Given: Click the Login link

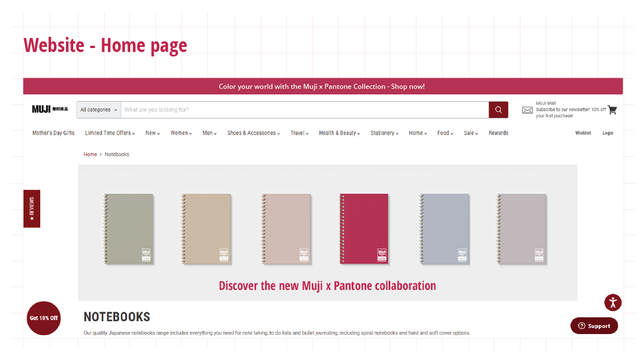Looking at the screenshot, I should click(608, 133).
